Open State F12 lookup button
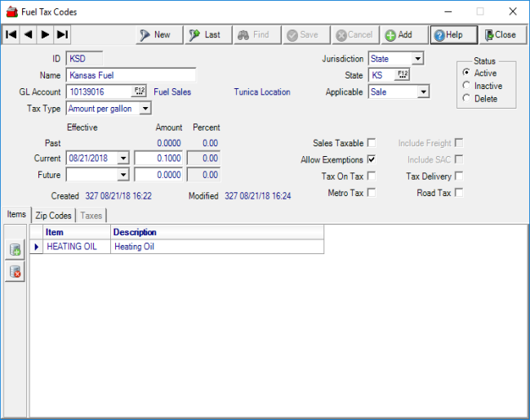530x420 pixels. click(402, 75)
